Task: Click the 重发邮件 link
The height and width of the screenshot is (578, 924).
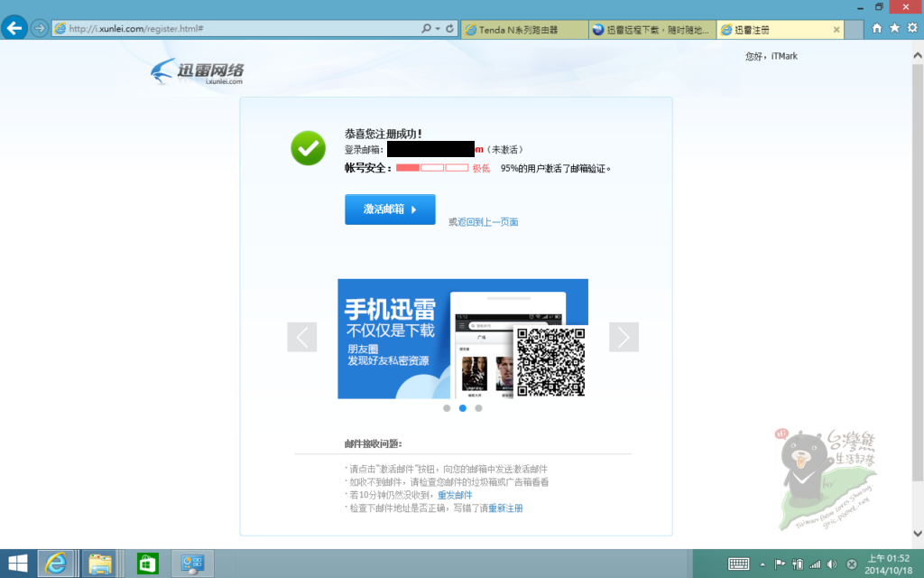Action: (455, 495)
